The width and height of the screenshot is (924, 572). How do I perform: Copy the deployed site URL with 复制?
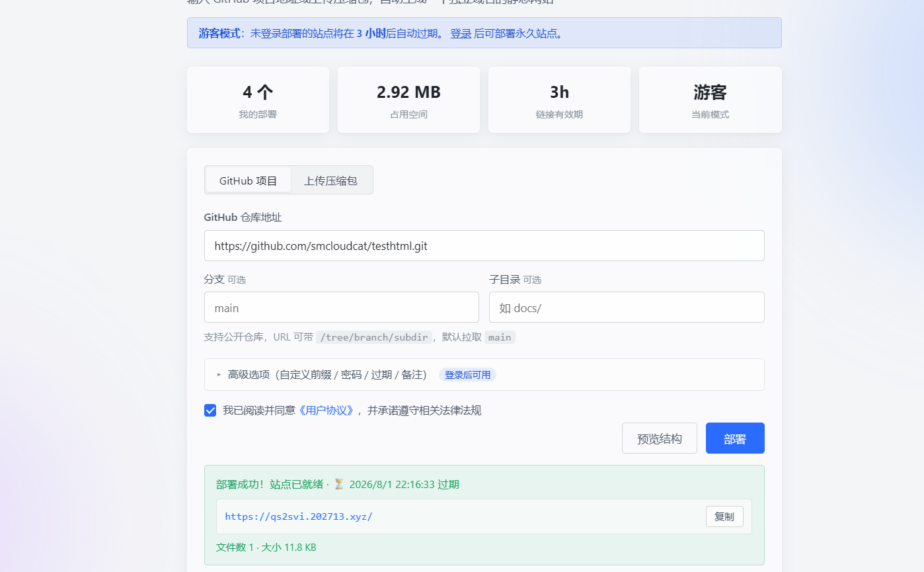click(724, 516)
